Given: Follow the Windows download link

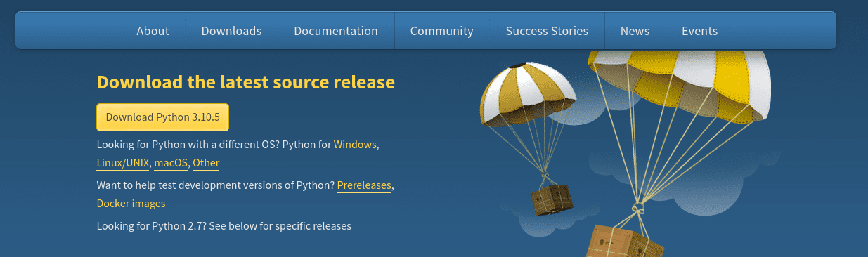Looking at the screenshot, I should point(356,145).
